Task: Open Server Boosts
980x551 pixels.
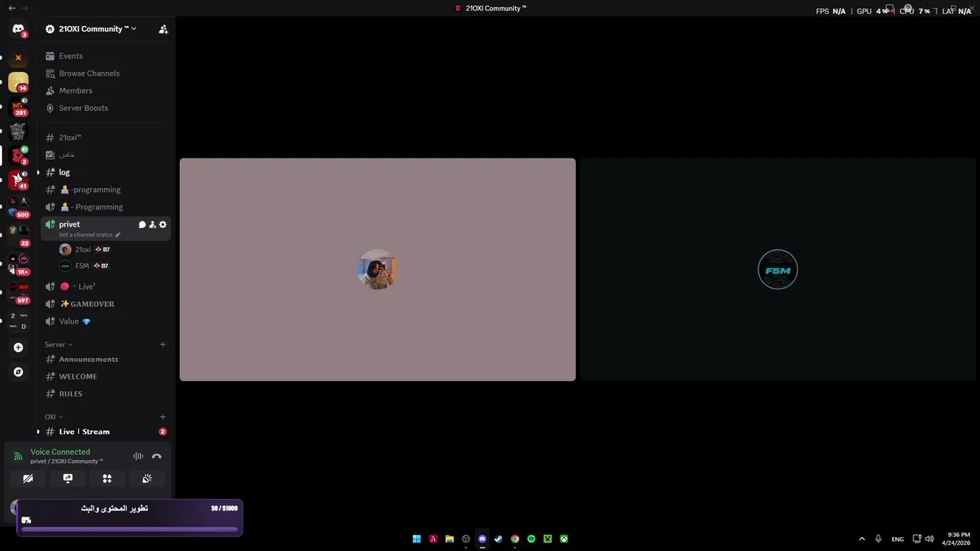Action: [106, 108]
